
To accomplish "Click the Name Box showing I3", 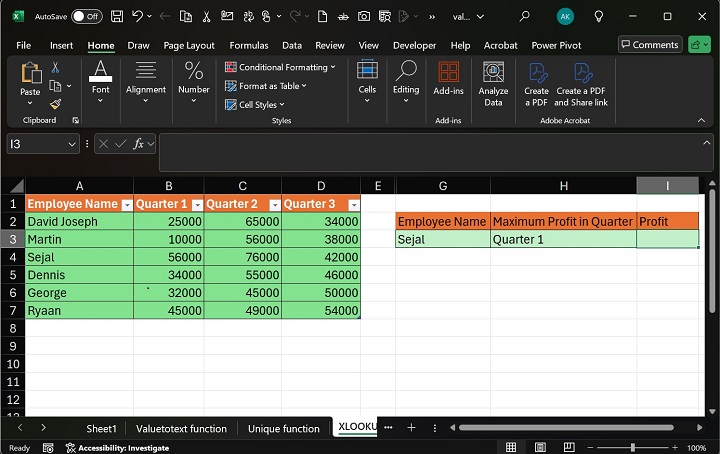I will tap(37, 144).
